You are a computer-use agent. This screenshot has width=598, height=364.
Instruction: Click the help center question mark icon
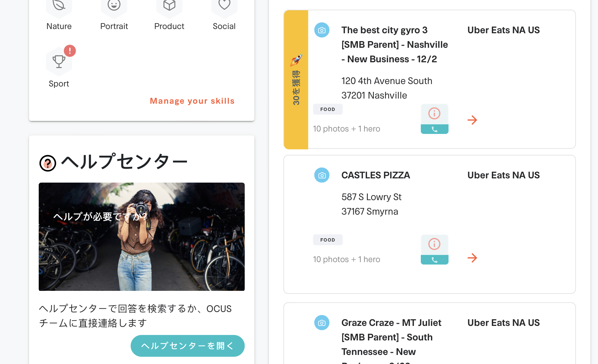(x=48, y=163)
